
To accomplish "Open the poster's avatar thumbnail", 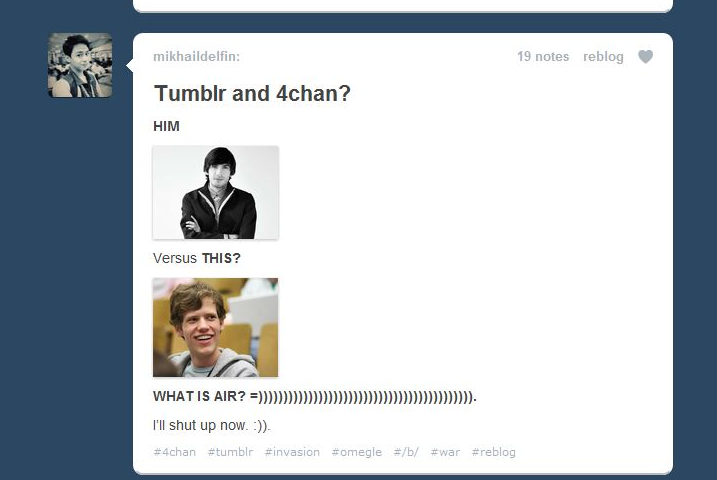I will coord(80,65).
